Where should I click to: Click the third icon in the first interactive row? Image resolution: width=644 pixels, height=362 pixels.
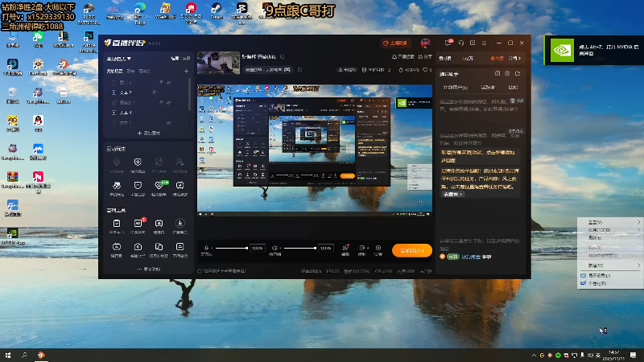(x=159, y=162)
